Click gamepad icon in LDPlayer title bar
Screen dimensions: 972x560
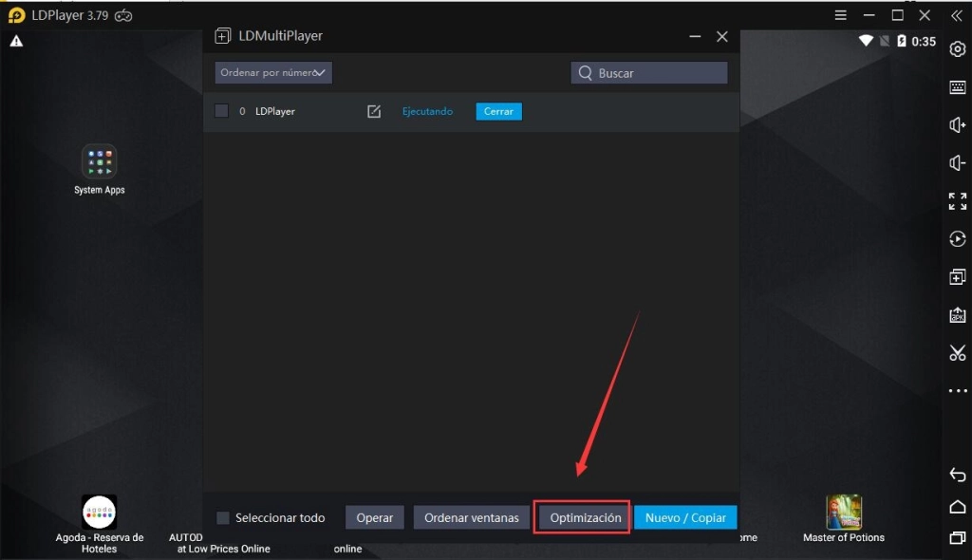click(x=123, y=15)
